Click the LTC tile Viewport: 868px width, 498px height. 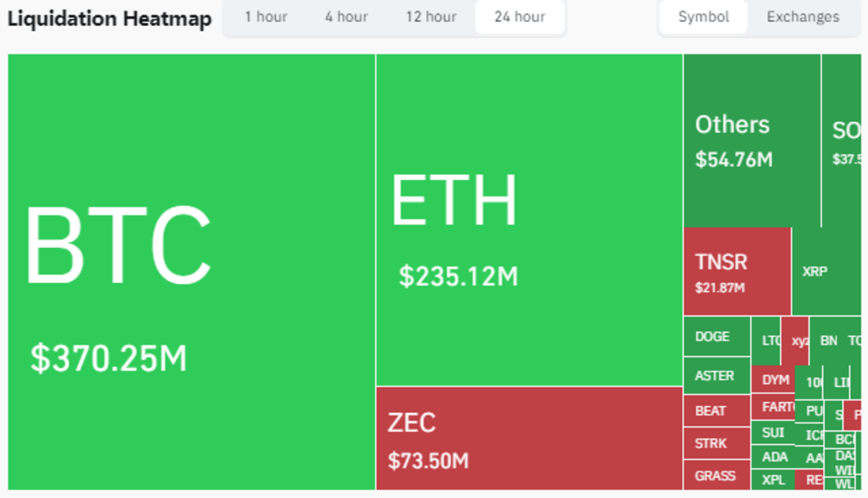pyautogui.click(x=767, y=338)
